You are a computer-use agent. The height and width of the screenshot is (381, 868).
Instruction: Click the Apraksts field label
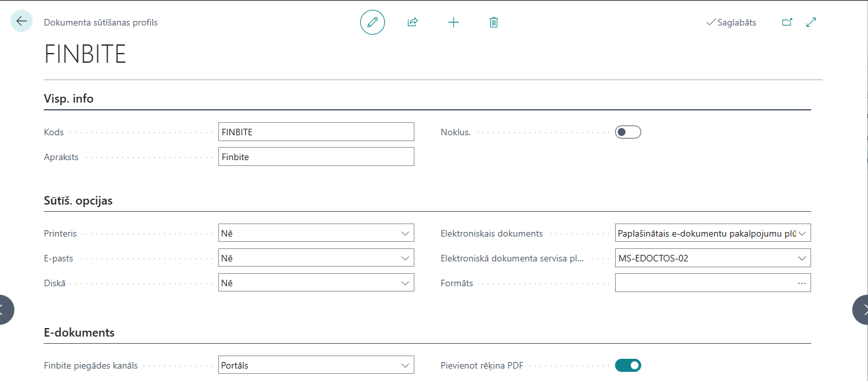coord(61,157)
